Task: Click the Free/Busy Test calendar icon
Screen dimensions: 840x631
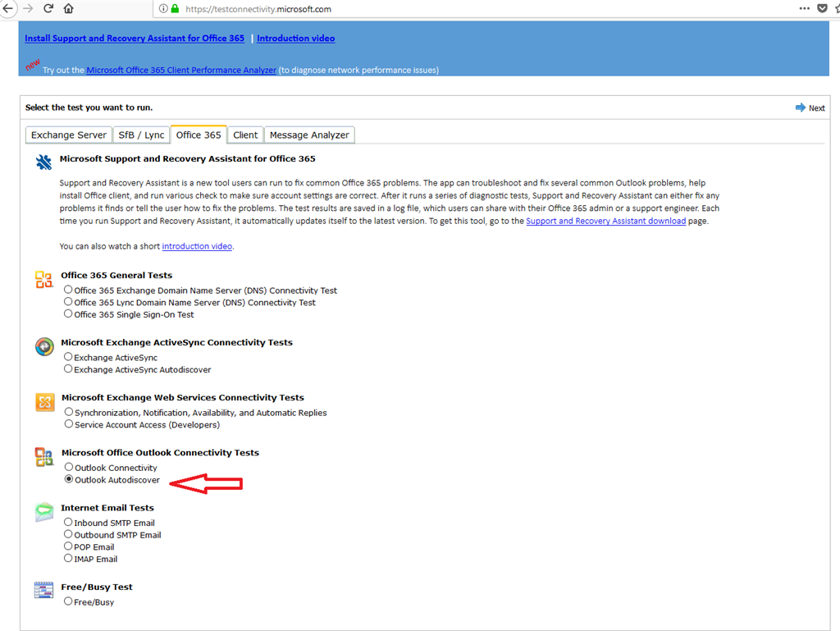Action: 44,590
